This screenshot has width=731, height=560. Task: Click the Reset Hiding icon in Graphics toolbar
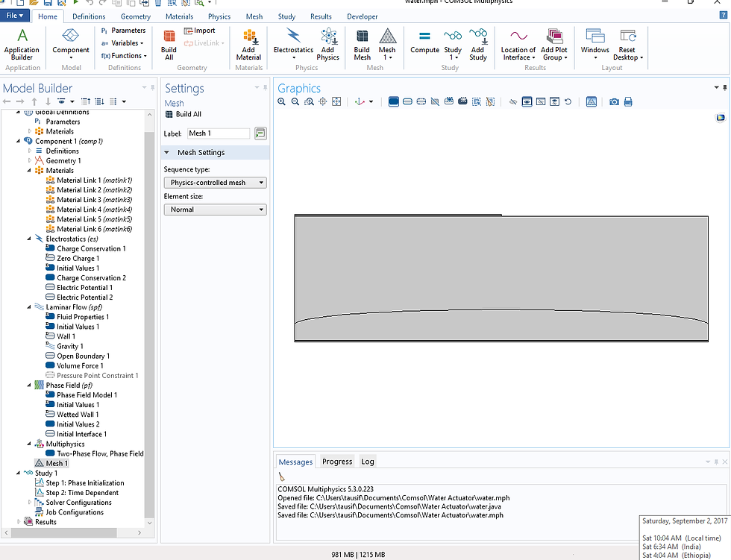pos(568,101)
